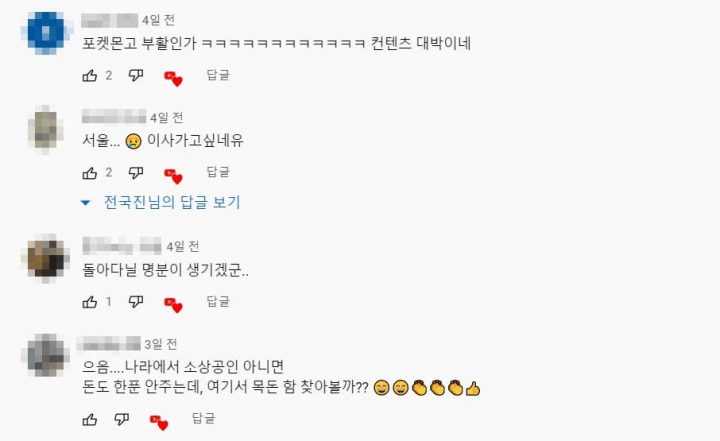The width and height of the screenshot is (720, 441).
Task: Dislike the 으음....나라에서 소상공인 comment
Action: pos(121,419)
